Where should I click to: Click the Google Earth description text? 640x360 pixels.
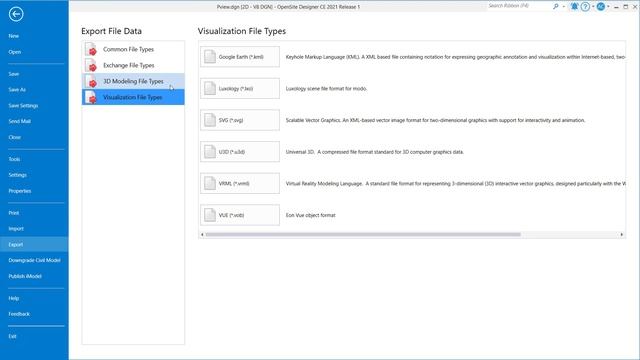[x=455, y=57]
